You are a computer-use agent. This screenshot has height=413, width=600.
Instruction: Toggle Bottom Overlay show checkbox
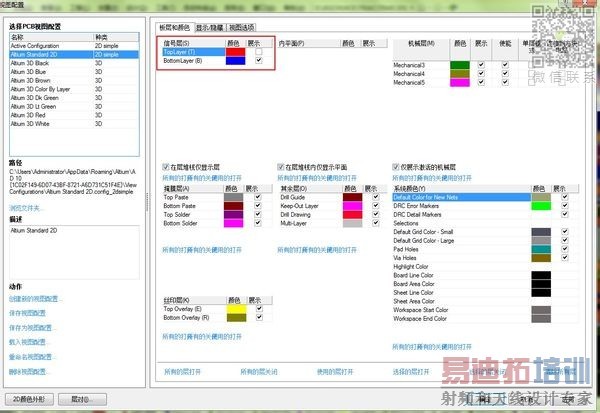click(x=259, y=317)
